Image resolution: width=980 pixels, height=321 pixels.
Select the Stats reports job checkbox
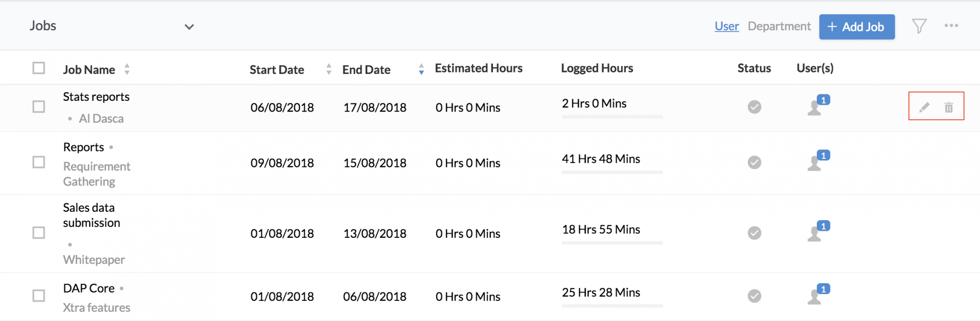(39, 107)
